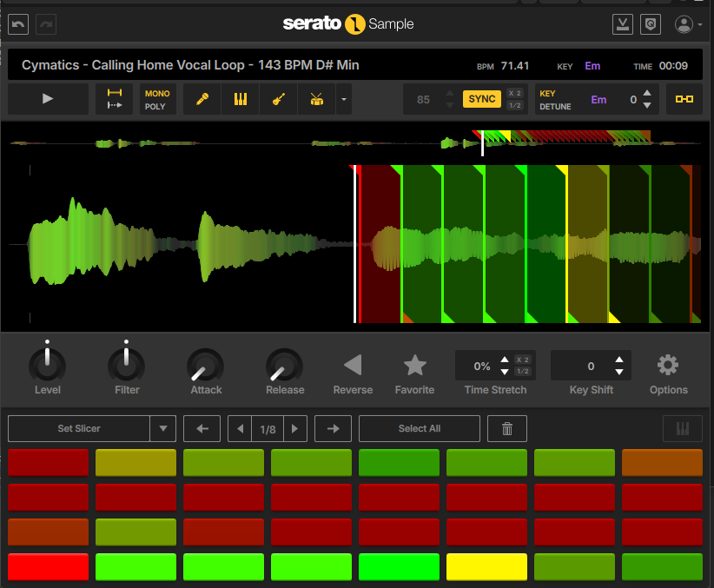This screenshot has height=588, width=714.
Task: Enable the melody stem piano keys icon
Action: click(241, 99)
